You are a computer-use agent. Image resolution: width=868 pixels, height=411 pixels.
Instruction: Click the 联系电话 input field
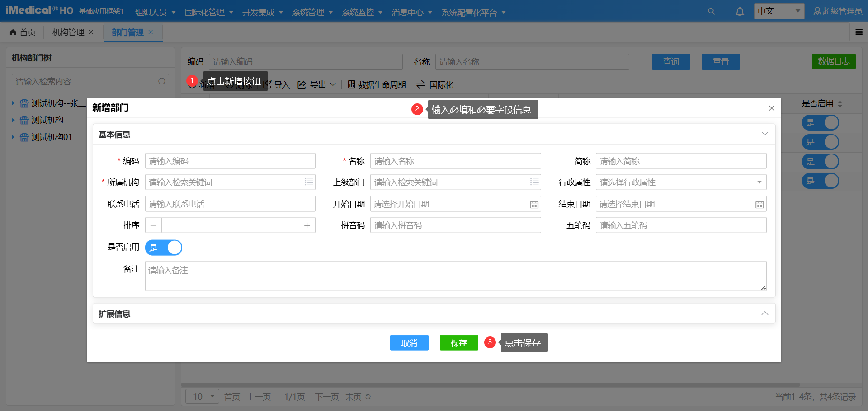(x=230, y=204)
